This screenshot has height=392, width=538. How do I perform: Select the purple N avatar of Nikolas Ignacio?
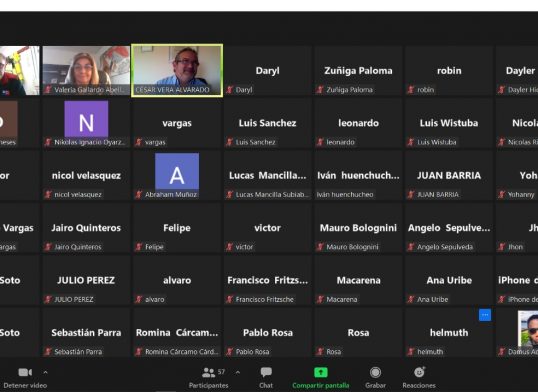[x=86, y=119]
